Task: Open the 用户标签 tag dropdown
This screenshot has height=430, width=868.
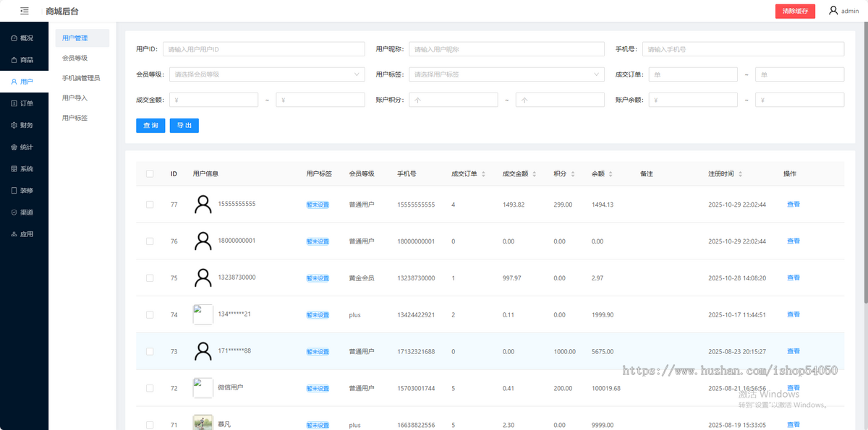Action: coord(506,74)
